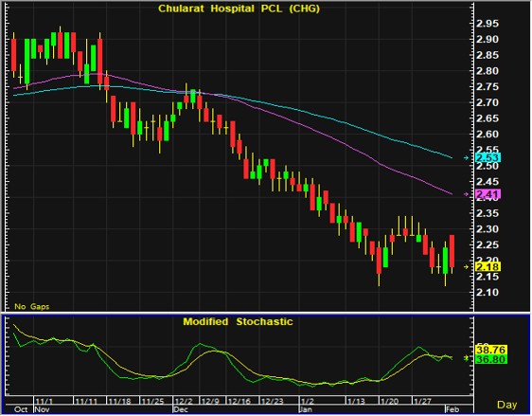Click the magenta 2.41 moving average value tag

[x=488, y=194]
